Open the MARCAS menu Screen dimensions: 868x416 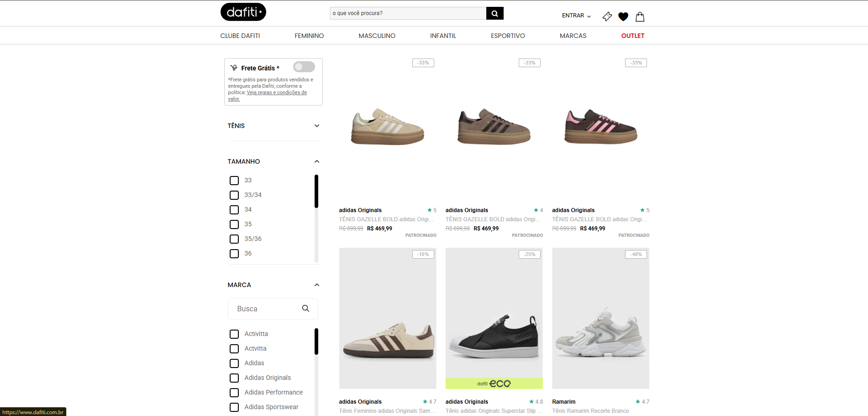[573, 36]
